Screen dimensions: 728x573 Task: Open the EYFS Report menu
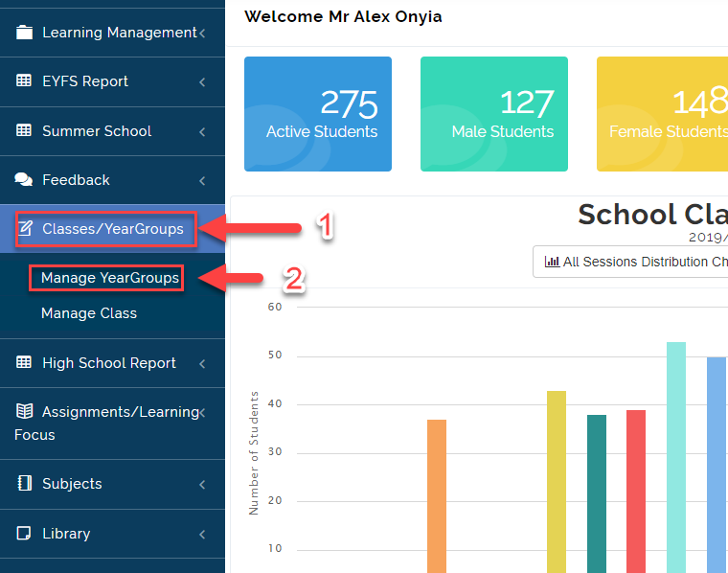click(x=112, y=81)
